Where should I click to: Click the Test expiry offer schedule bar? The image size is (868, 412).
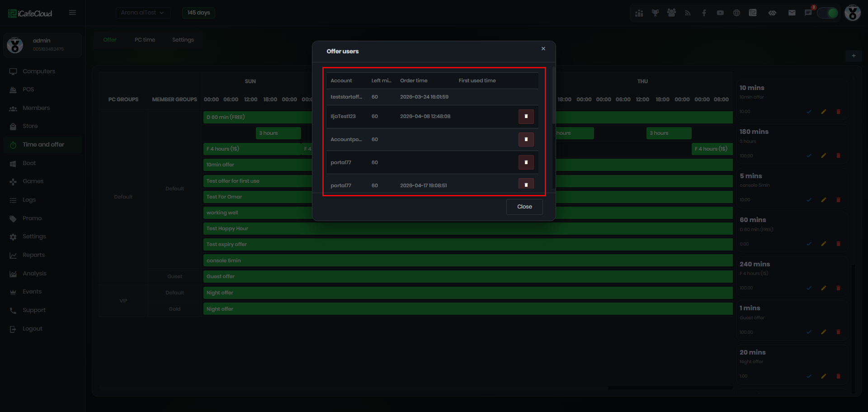click(x=468, y=245)
